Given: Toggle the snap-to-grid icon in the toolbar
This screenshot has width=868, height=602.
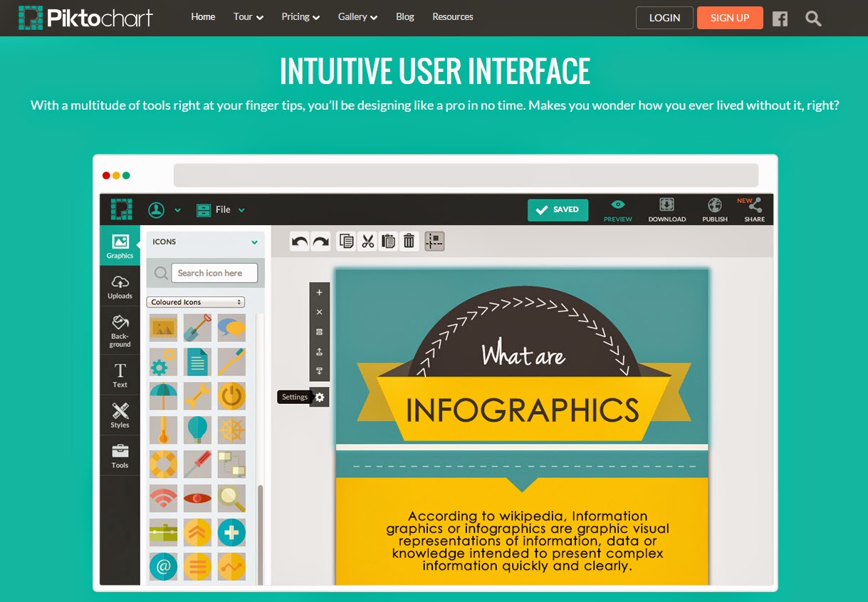Looking at the screenshot, I should point(434,241).
